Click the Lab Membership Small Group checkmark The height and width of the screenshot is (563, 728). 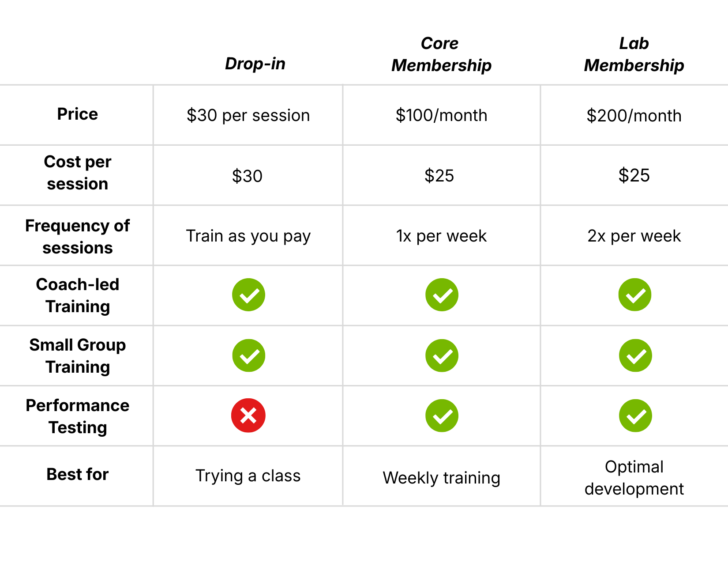pyautogui.click(x=635, y=355)
